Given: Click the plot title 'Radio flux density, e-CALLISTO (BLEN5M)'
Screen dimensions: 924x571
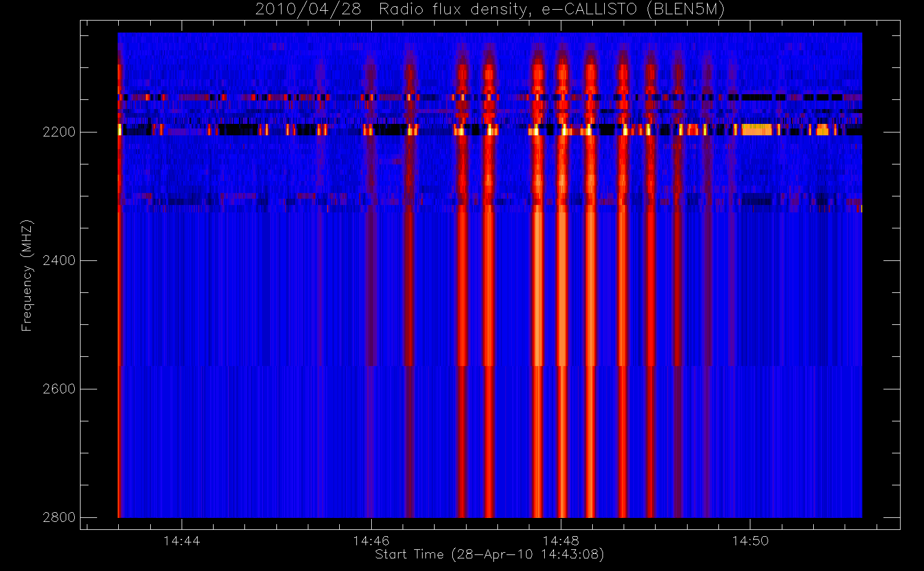Looking at the screenshot, I should (552, 9).
